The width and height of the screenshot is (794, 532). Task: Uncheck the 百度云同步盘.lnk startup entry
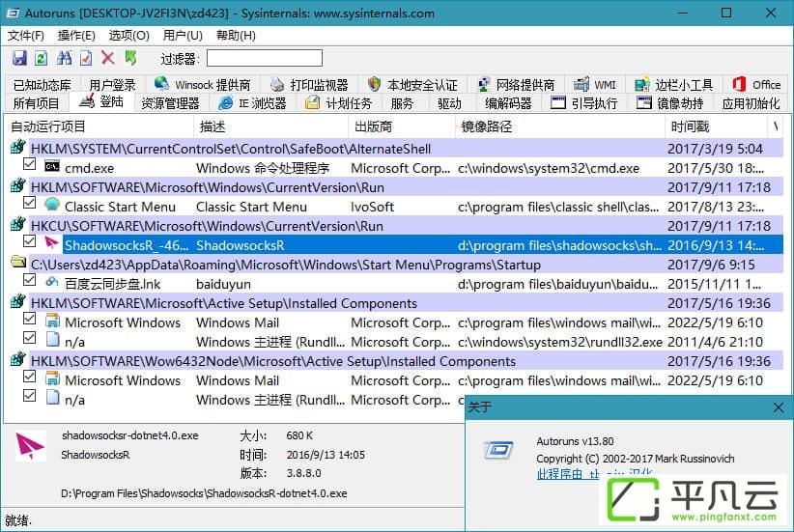[x=30, y=280]
